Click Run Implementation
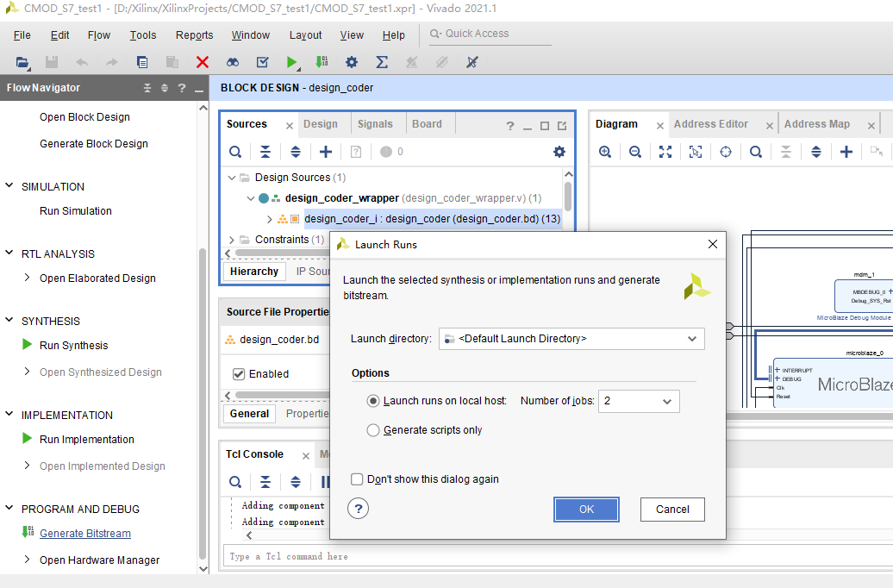The image size is (893, 588). 86,440
